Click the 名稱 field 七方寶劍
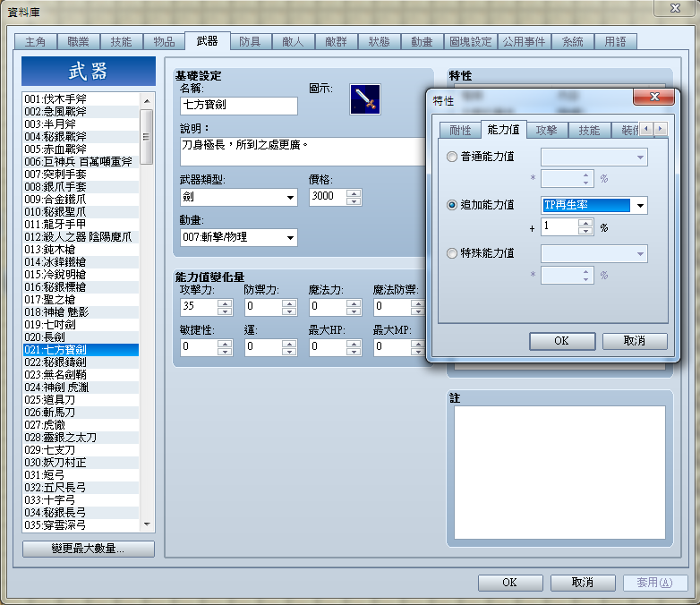700x605 pixels. point(239,106)
